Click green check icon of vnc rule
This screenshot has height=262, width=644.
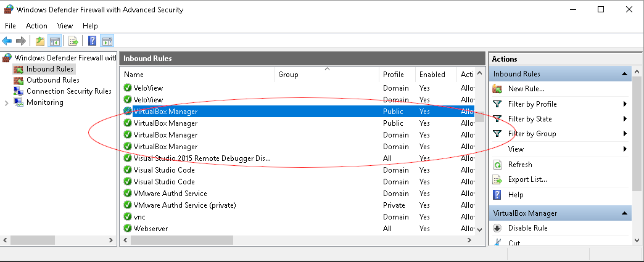click(127, 217)
